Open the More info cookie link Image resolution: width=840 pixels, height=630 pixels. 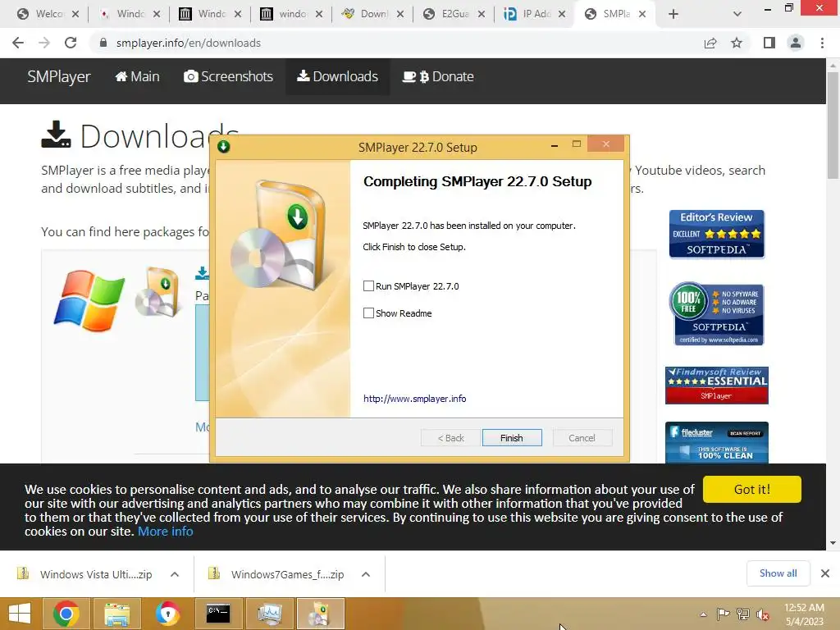pos(166,532)
